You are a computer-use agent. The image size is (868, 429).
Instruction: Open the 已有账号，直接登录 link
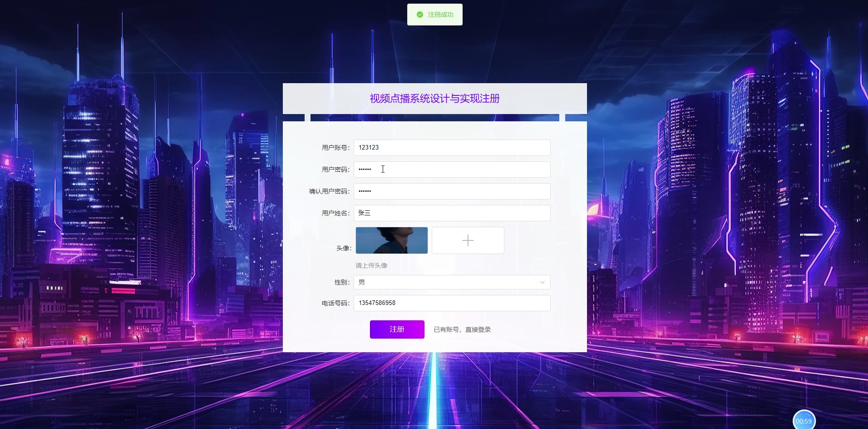pyautogui.click(x=462, y=329)
